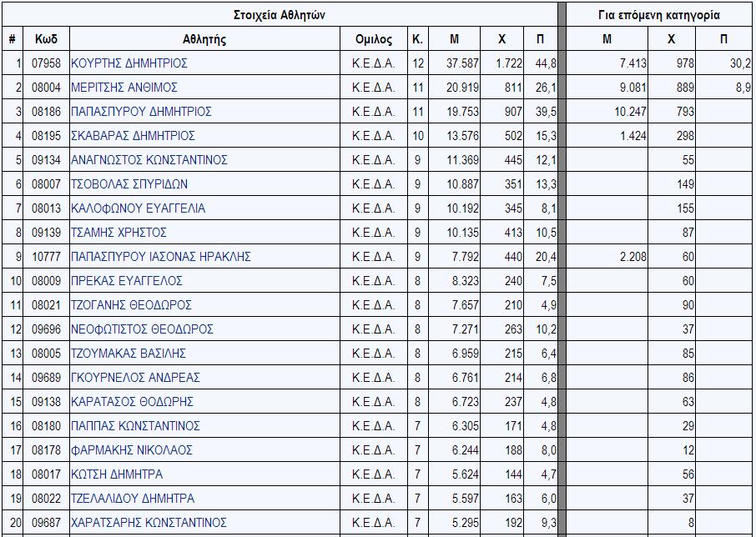Click ΠΡΕΚΑΣ ΕΥΑΓΓΕΛΟΣ athlete name
The image size is (756, 537).
(127, 280)
